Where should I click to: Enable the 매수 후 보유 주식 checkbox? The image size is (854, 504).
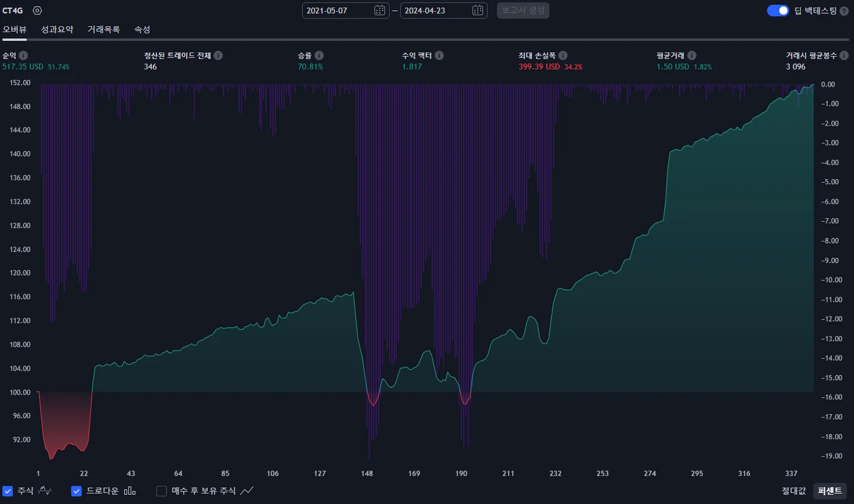click(x=161, y=491)
